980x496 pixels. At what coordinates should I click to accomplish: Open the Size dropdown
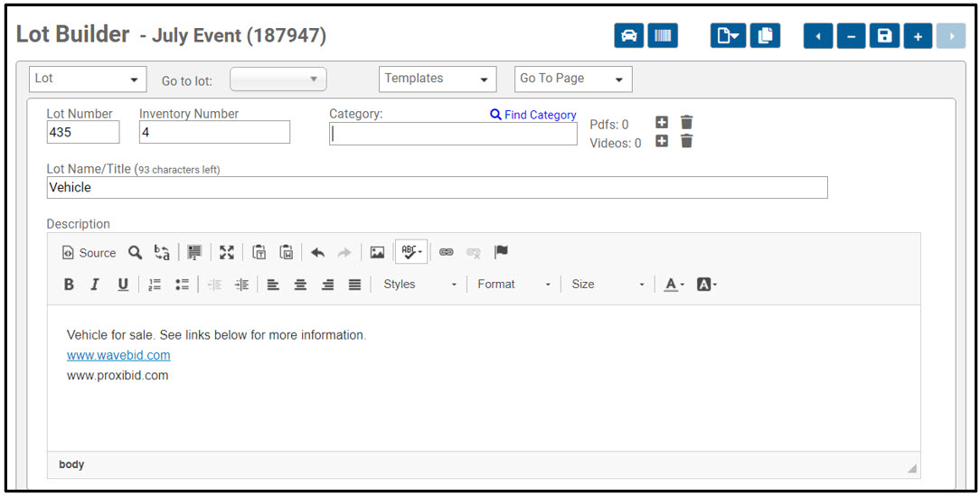pos(608,285)
